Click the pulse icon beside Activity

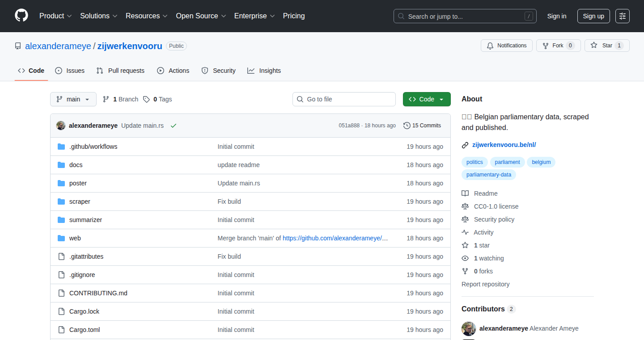465,232
